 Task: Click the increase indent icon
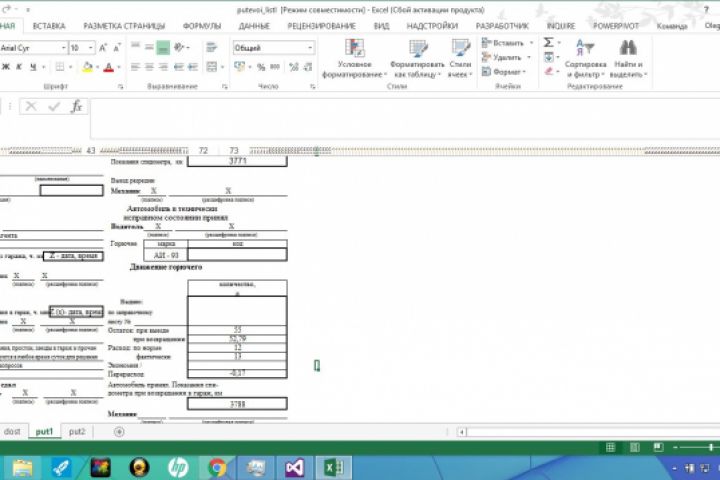[193, 67]
